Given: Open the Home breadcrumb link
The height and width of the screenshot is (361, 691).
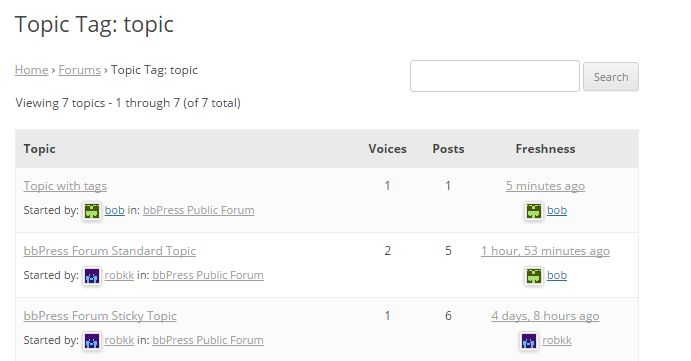Looking at the screenshot, I should point(31,70).
